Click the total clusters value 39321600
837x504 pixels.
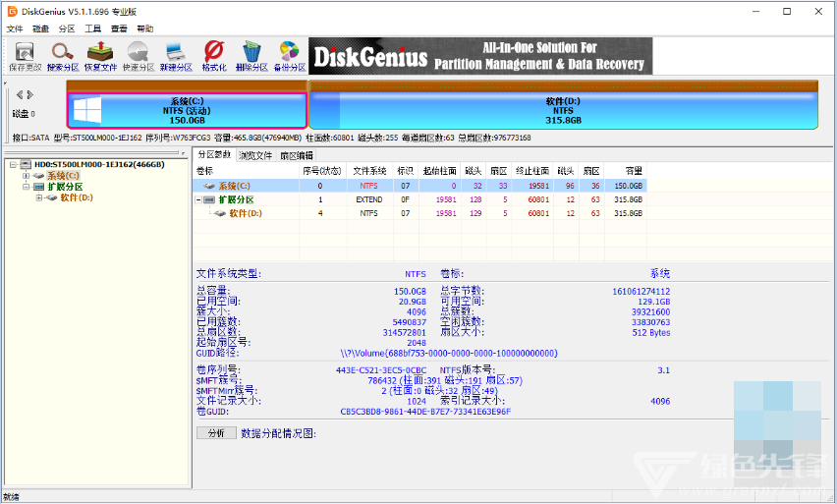pyautogui.click(x=650, y=311)
